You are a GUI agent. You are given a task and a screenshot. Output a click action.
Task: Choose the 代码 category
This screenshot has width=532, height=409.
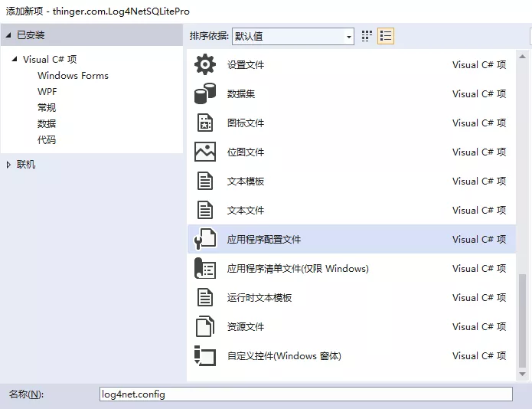47,140
